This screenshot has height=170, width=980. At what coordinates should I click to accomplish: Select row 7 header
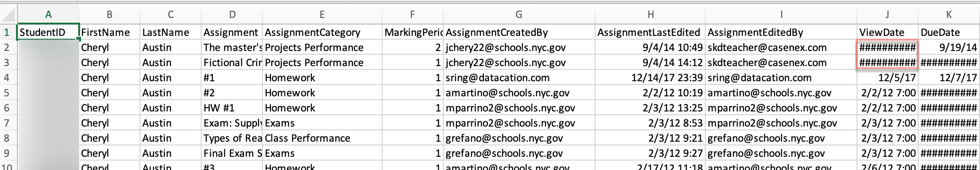coord(8,123)
